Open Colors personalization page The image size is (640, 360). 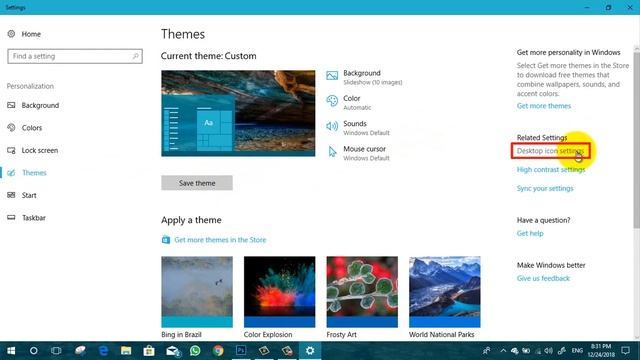(32, 128)
